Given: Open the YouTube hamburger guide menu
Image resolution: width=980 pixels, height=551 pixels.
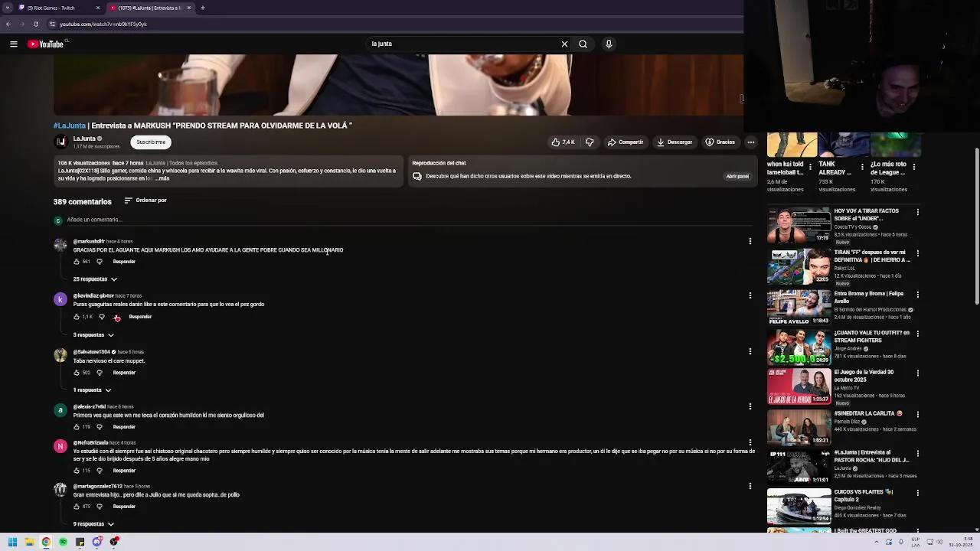Looking at the screenshot, I should [14, 44].
